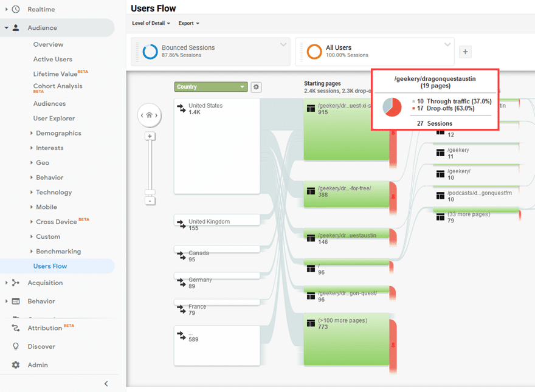Click the settings gear beside the Country dropdown
The image size is (535, 392).
(x=256, y=87)
